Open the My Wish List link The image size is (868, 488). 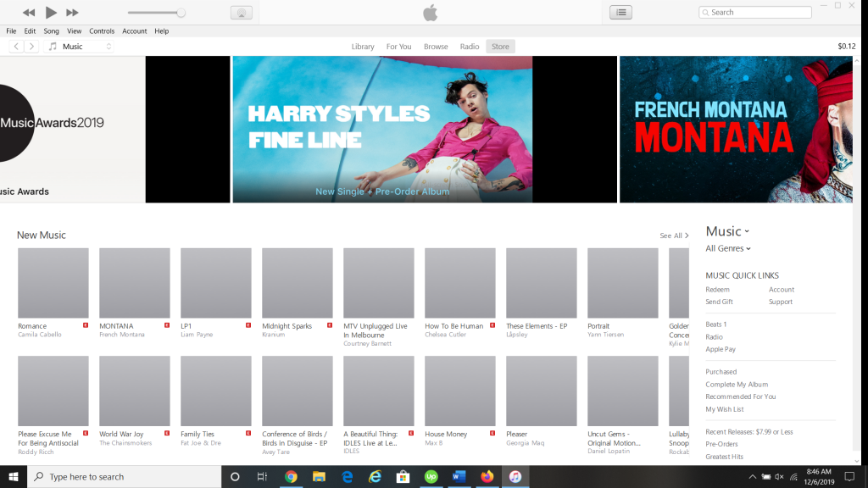[724, 409]
